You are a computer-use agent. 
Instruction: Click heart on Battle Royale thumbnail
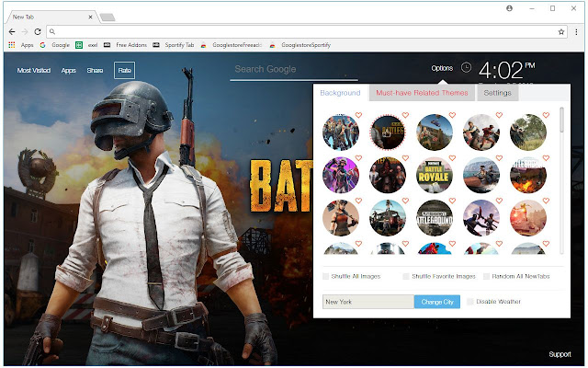point(452,158)
